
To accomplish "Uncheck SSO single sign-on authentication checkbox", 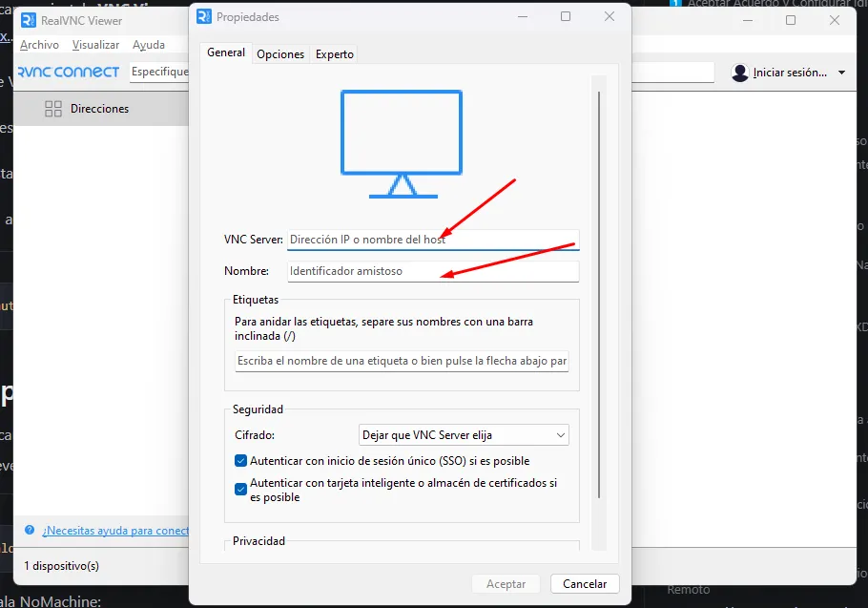I will (x=240, y=461).
